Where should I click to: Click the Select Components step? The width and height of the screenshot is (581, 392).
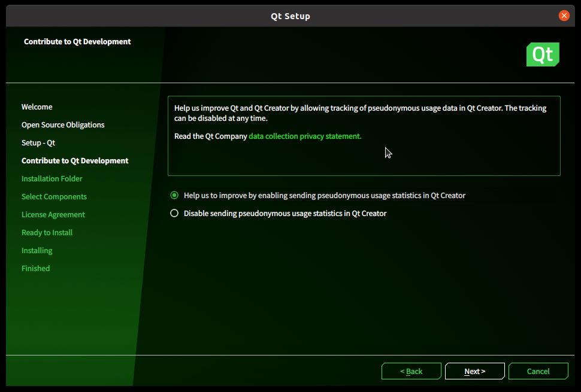pos(54,196)
